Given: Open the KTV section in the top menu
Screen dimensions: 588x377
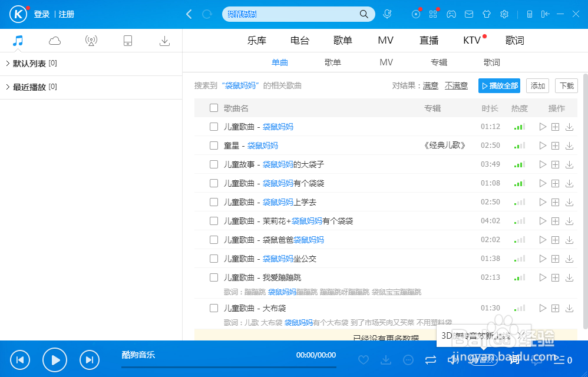Looking at the screenshot, I should click(471, 40).
